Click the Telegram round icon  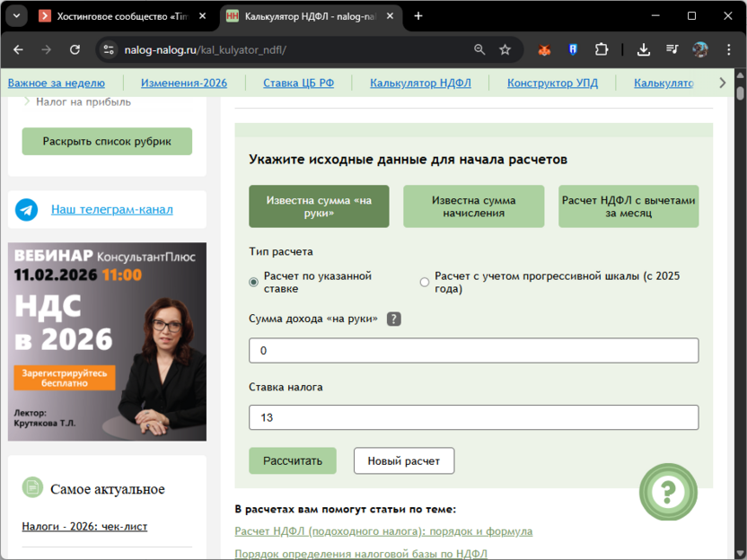27,209
